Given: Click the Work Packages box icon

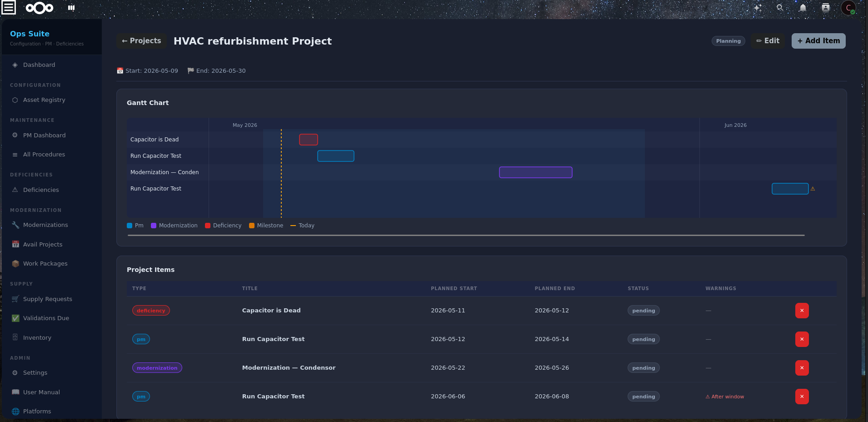Looking at the screenshot, I should click(x=15, y=264).
